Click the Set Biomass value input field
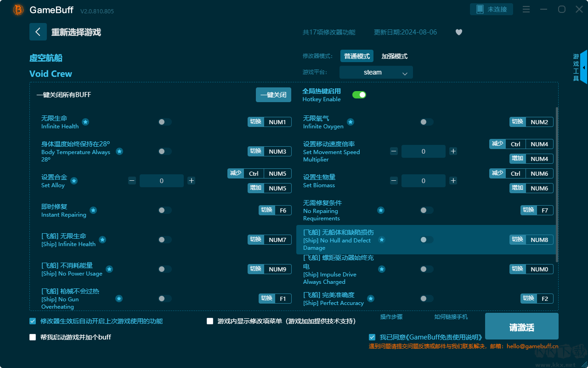Image resolution: width=588 pixels, height=368 pixels. 424,181
